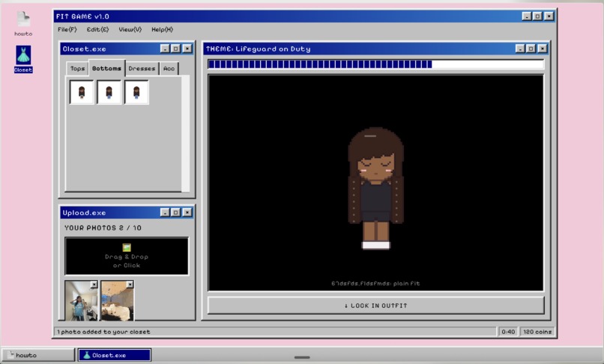Maximize the THEME Lifeguard on Duty window
This screenshot has width=604, height=364.
[531, 49]
